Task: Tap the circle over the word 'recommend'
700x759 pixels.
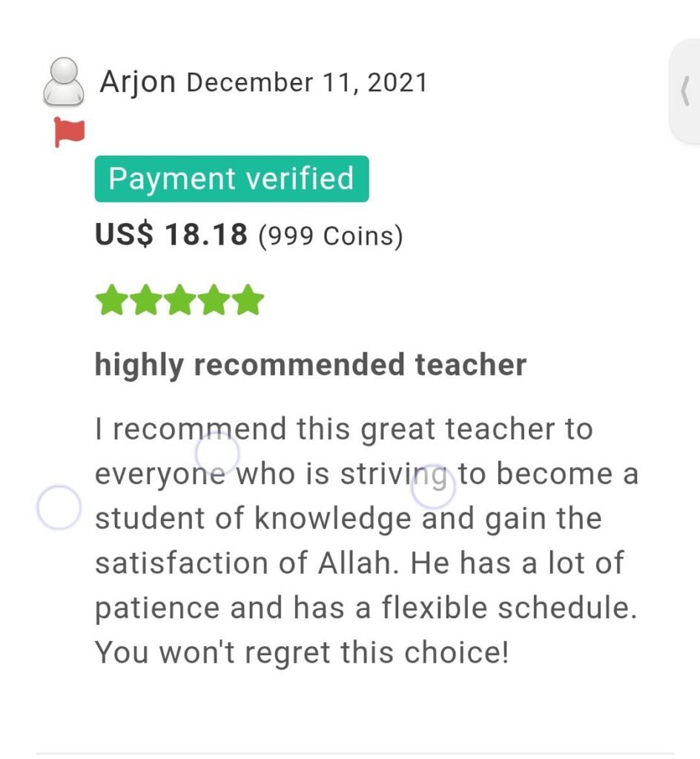Action: 217,454
